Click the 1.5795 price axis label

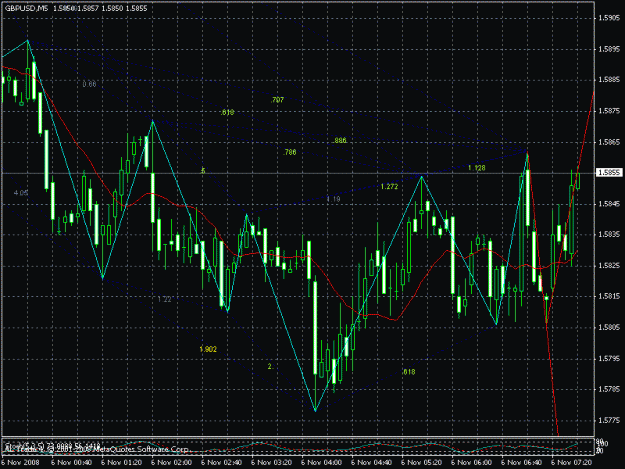tap(609, 359)
